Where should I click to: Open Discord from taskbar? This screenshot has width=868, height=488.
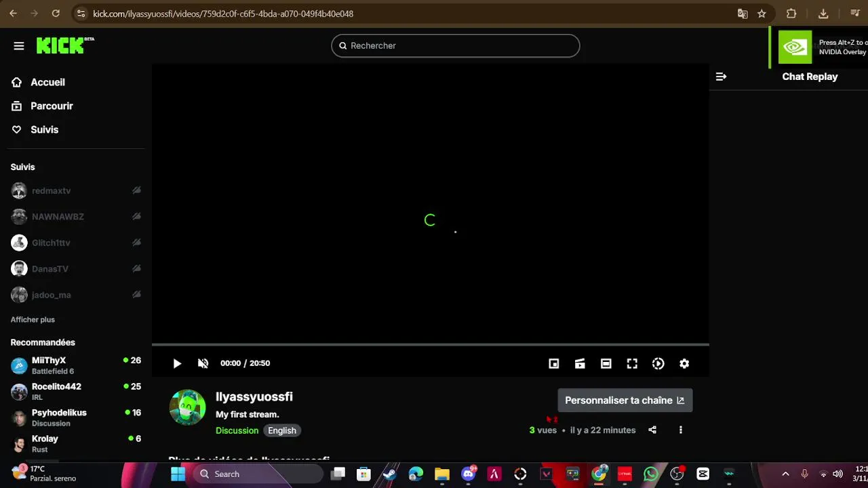pos(469,474)
